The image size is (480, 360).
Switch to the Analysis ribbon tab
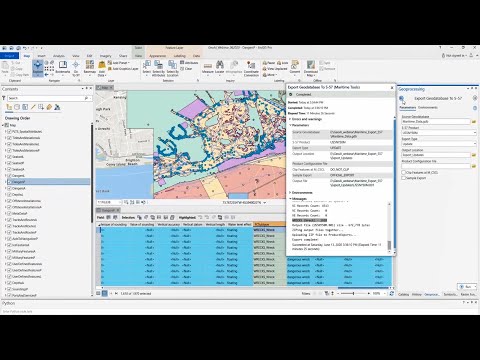[x=59, y=56]
